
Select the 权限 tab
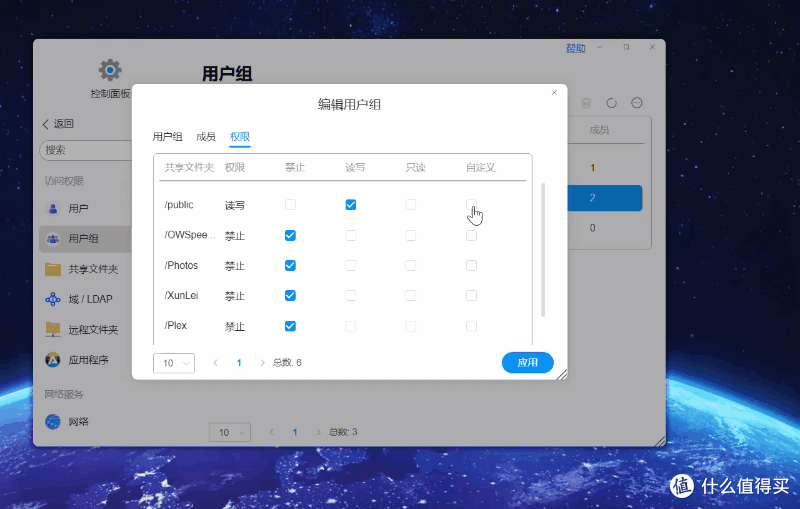pyautogui.click(x=240, y=137)
